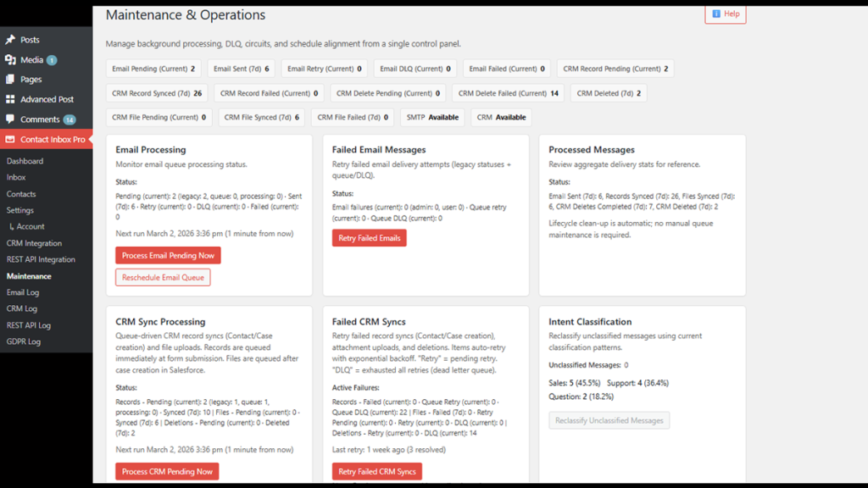Open the Inbox submenu item
The width and height of the screenshot is (868, 488).
tap(16, 178)
